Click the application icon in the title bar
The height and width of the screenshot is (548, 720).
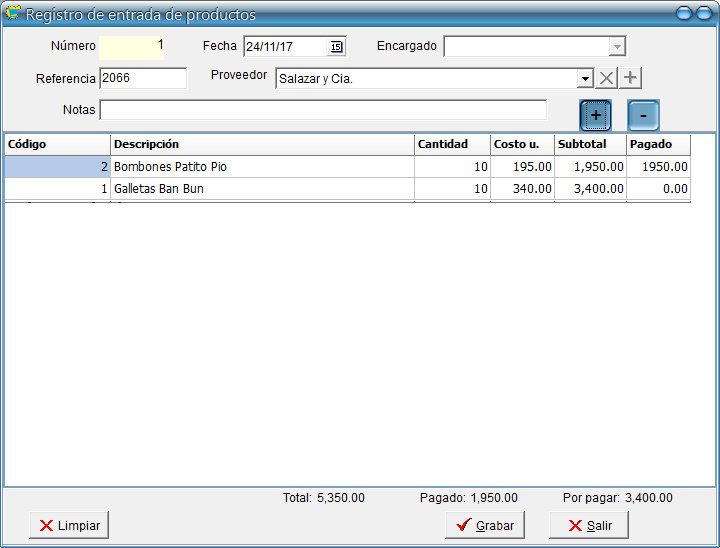(13, 13)
